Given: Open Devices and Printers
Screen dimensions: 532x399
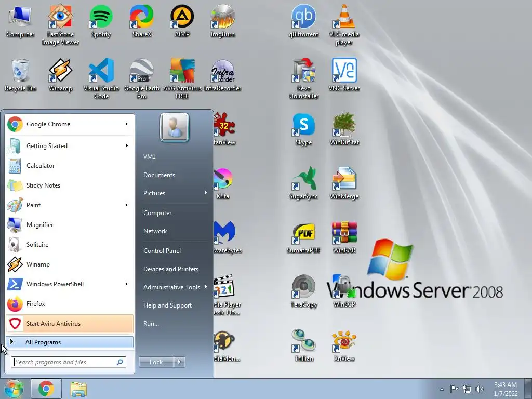Looking at the screenshot, I should [170, 269].
